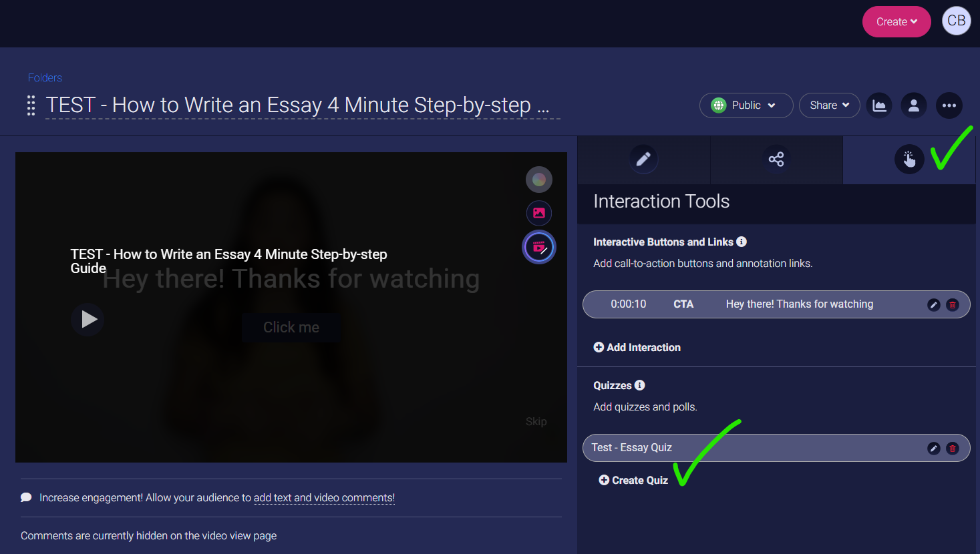Delete the CTA interaction at 0:00:10

coord(953,305)
